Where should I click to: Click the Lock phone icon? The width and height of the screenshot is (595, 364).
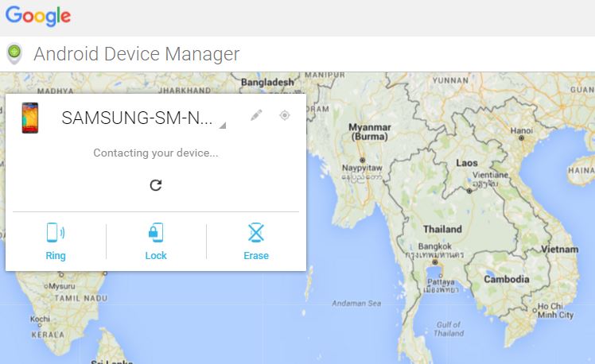[x=156, y=232]
